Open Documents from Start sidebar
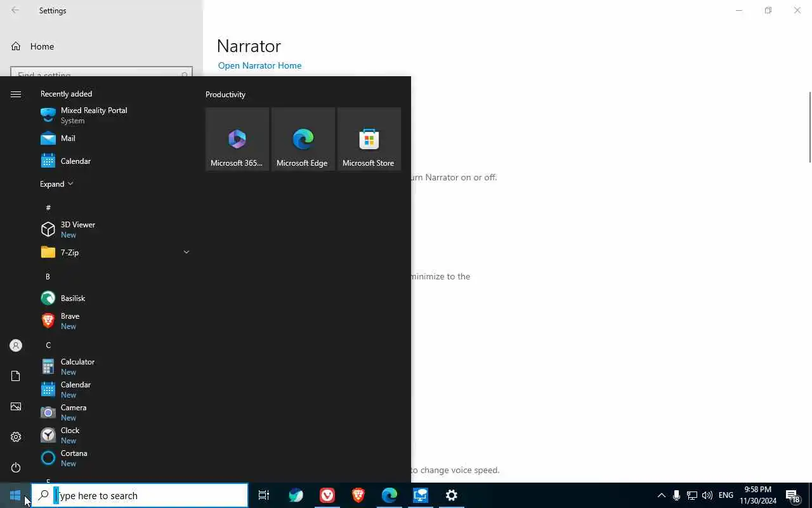 click(x=16, y=376)
